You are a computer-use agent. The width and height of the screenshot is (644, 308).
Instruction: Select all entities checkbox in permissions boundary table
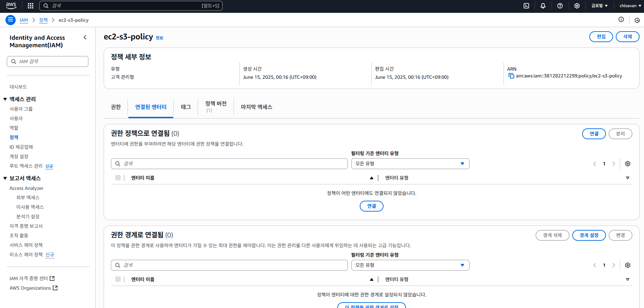(118, 279)
